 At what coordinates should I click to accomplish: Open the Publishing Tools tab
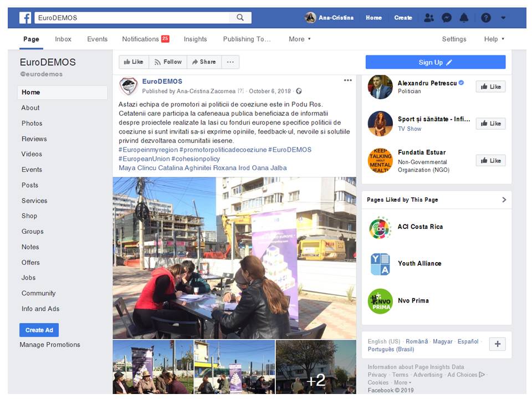point(247,39)
